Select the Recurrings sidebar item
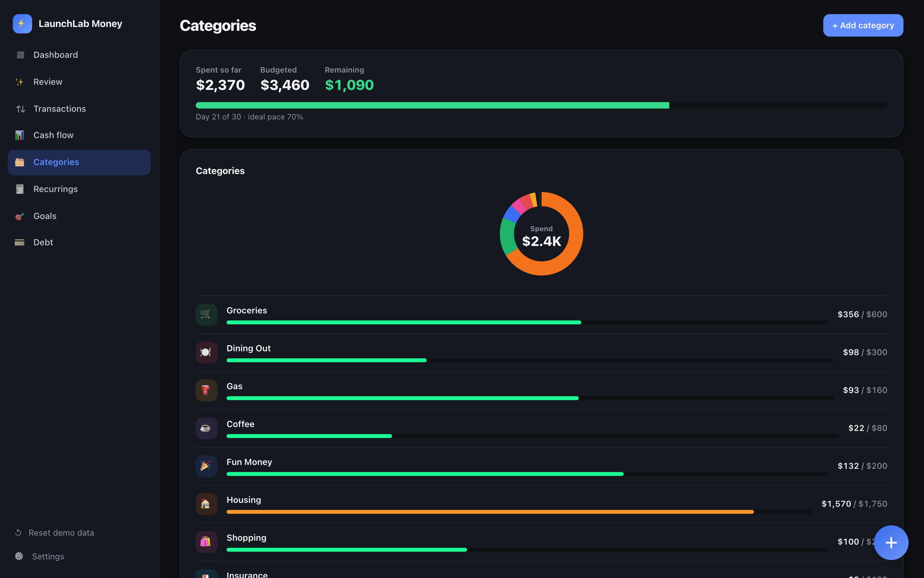Image resolution: width=924 pixels, height=578 pixels. 79,189
